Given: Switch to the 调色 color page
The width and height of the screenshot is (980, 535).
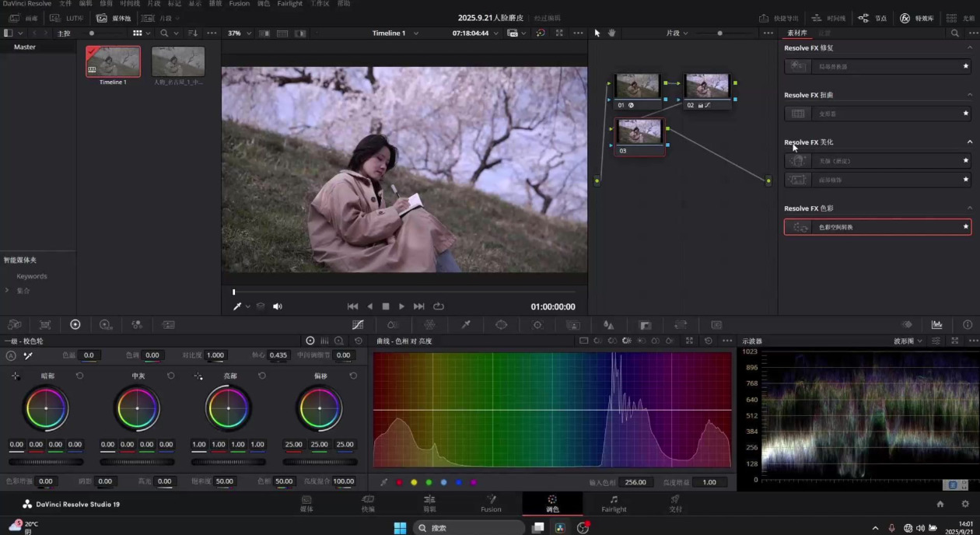Looking at the screenshot, I should (552, 504).
